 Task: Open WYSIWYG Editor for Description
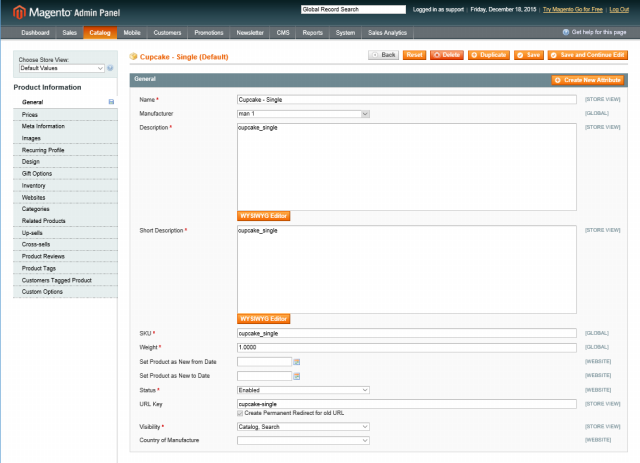click(264, 215)
